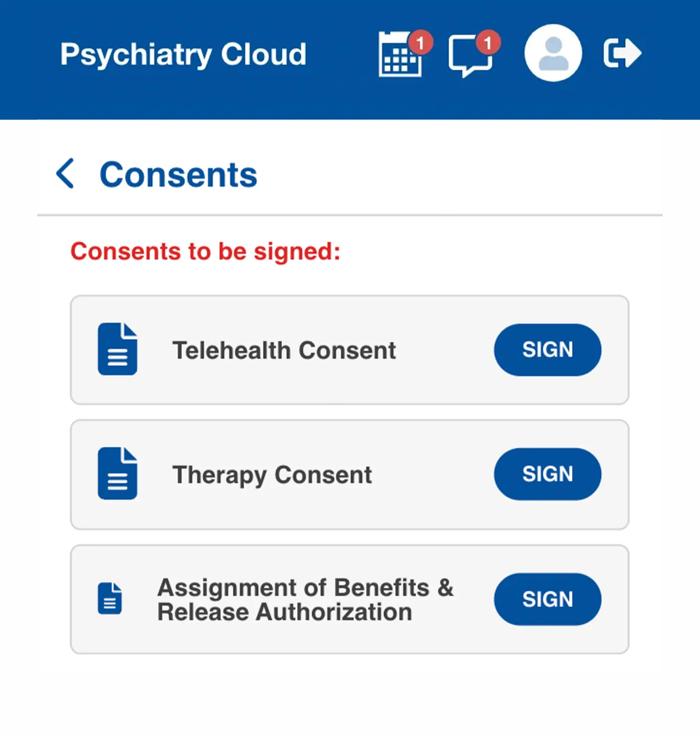Sign the Assignment of Benefits form
Viewport: 700px width, 737px height.
548,599
